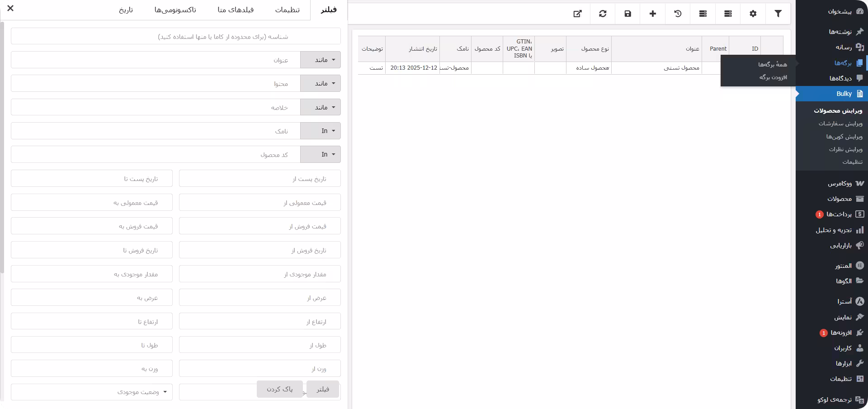
Task: Open ترجمه‌ی لوکو menu
Action: click(x=832, y=399)
